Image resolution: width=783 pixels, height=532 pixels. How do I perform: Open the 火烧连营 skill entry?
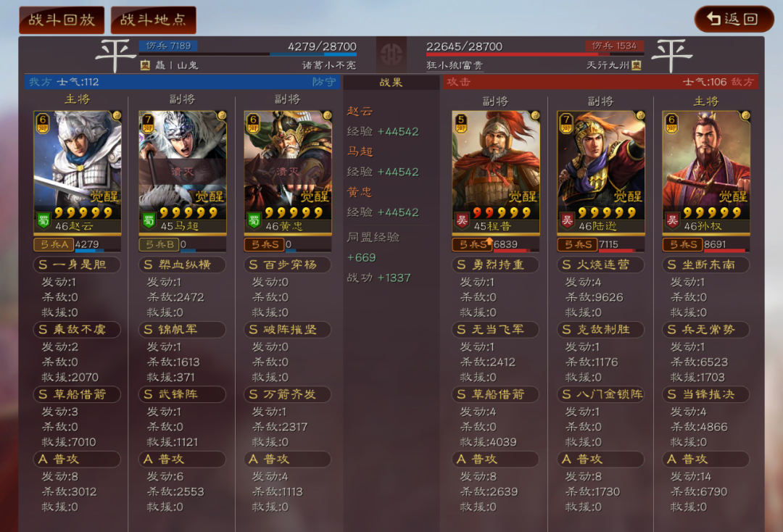pos(601,265)
